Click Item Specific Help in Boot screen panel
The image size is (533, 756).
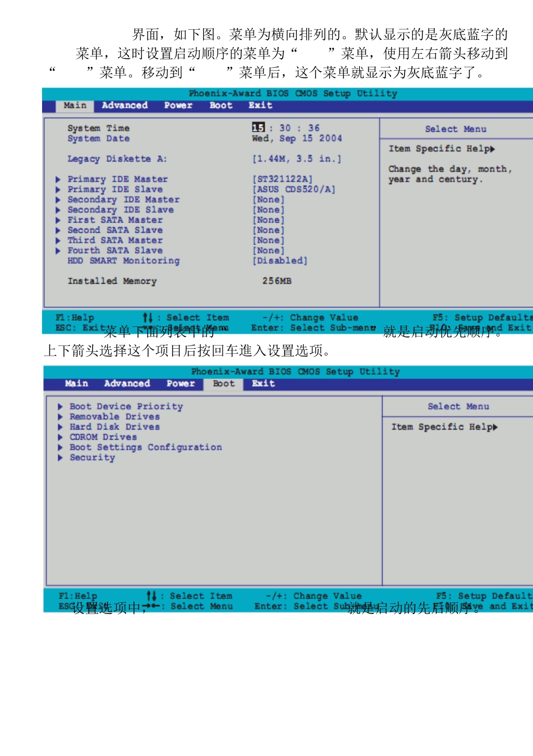pyautogui.click(x=444, y=427)
